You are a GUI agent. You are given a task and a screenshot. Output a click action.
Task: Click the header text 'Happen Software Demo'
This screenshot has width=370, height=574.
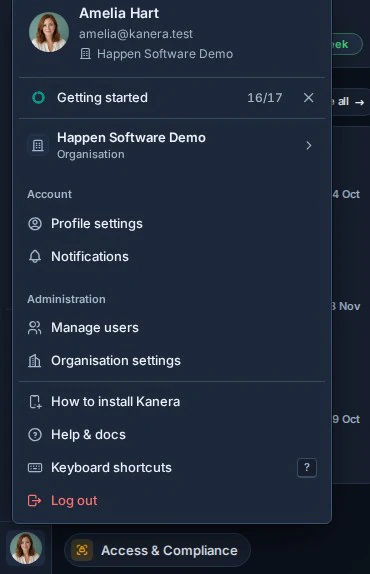(x=165, y=54)
